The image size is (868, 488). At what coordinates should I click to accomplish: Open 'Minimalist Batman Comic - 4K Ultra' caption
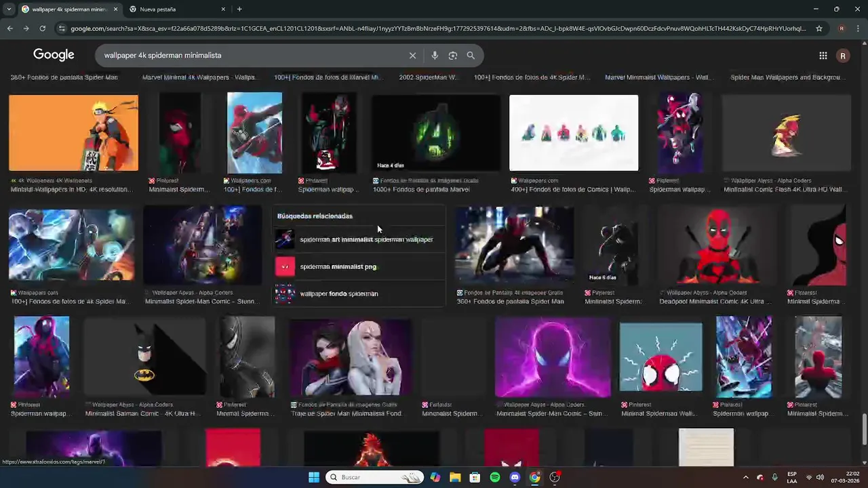coord(141,413)
